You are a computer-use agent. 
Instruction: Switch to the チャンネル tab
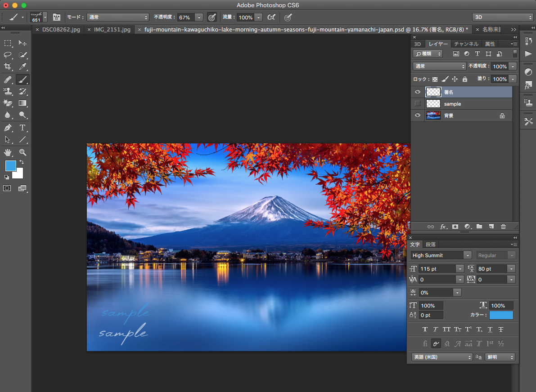466,44
